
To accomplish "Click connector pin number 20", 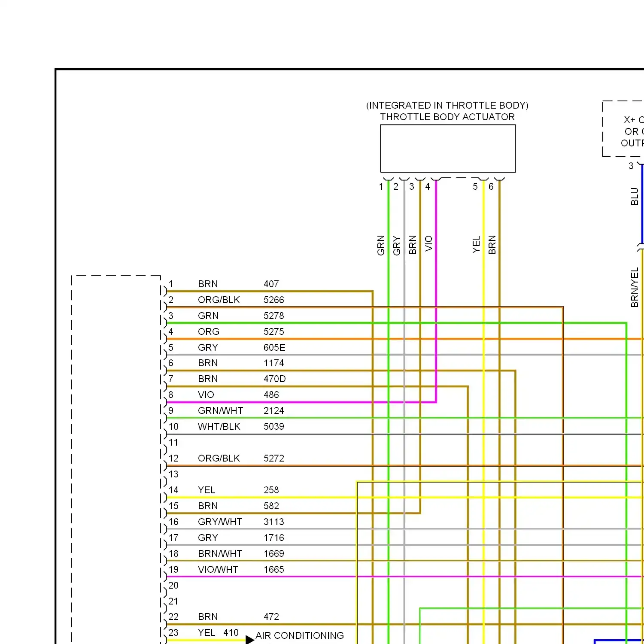I will tap(173, 586).
